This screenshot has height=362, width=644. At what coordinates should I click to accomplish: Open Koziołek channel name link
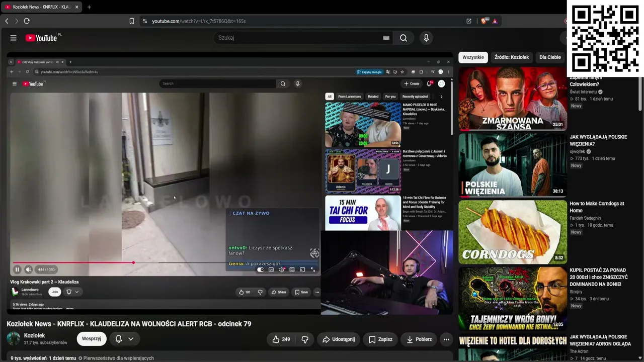[x=35, y=335]
